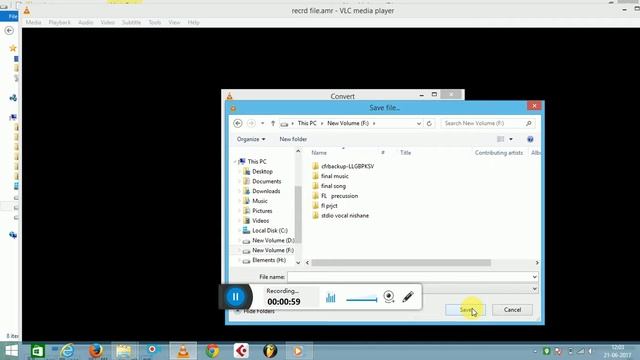This screenshot has height=360, width=640.
Task: Open the Organize menu
Action: point(251,139)
